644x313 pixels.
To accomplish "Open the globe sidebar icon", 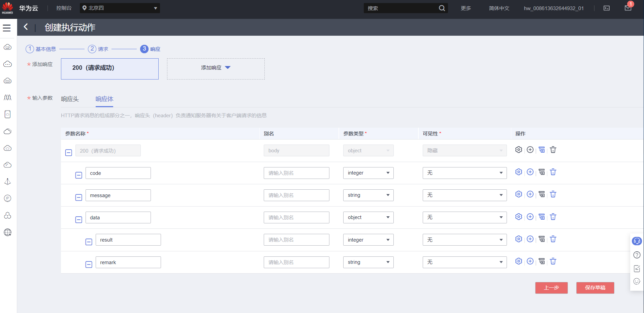I will (x=7, y=232).
